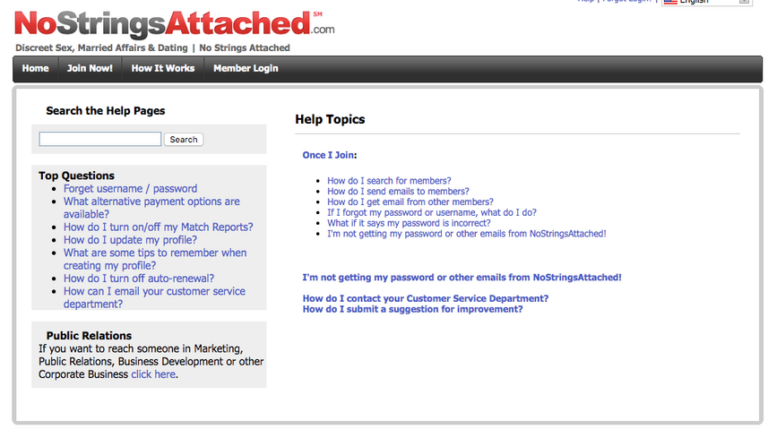Open How do I update my profile
Image resolution: width=768 pixels, height=429 pixels.
[x=130, y=240]
